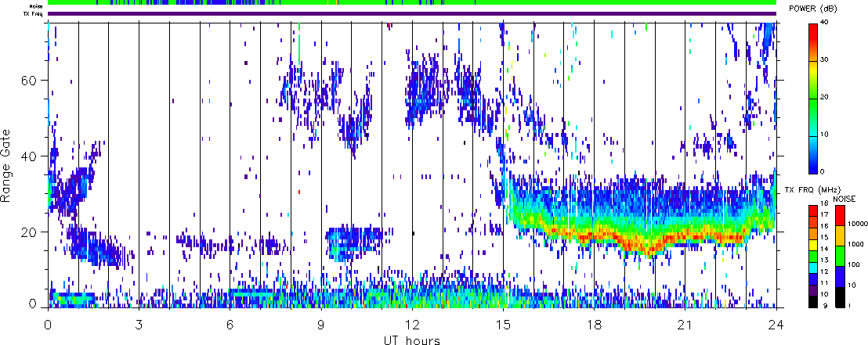Click the "UT hours" x-axis title

[x=412, y=340]
